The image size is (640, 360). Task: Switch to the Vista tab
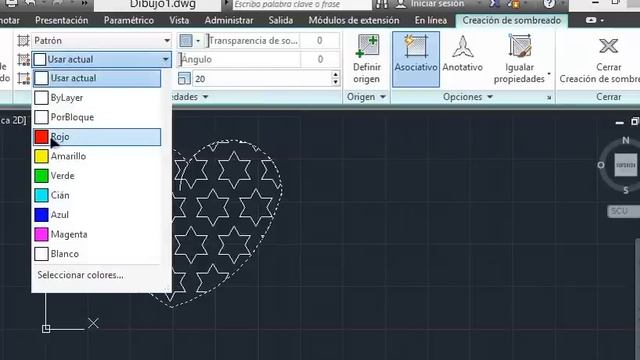point(179,20)
